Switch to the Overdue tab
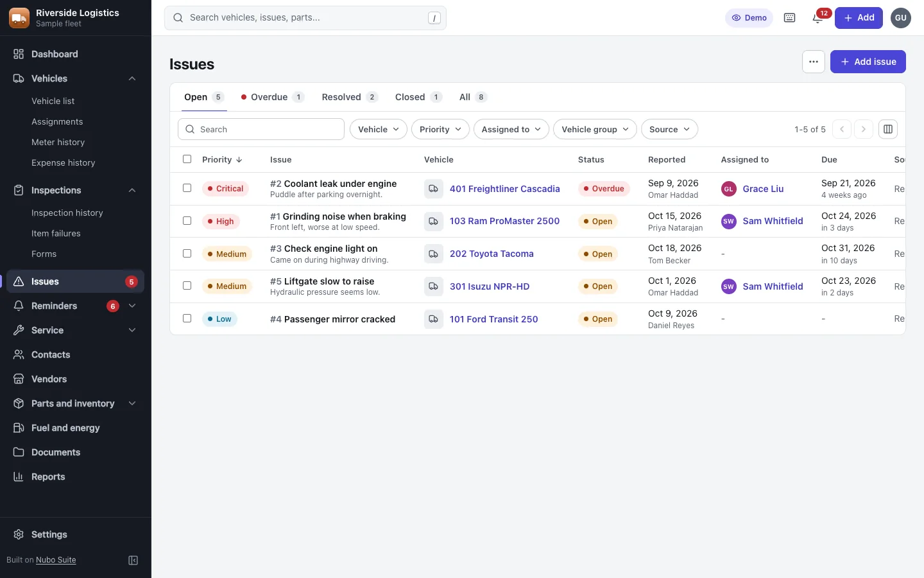 tap(271, 97)
